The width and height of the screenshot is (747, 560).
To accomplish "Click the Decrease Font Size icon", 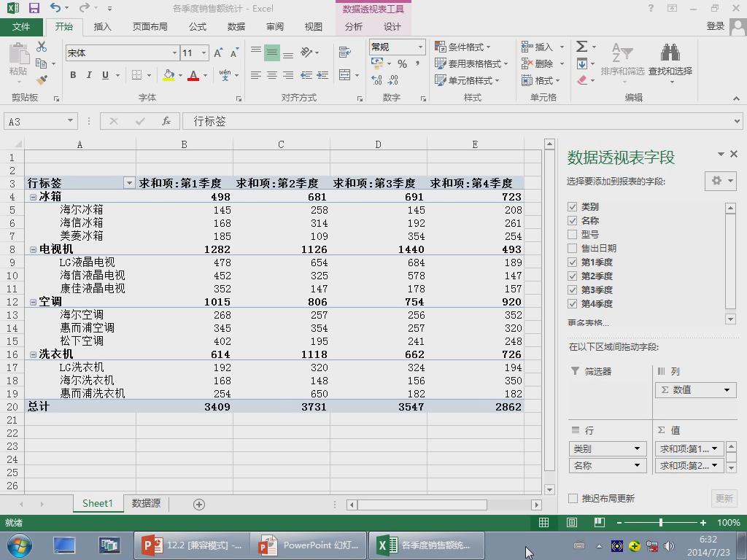I will [x=234, y=52].
